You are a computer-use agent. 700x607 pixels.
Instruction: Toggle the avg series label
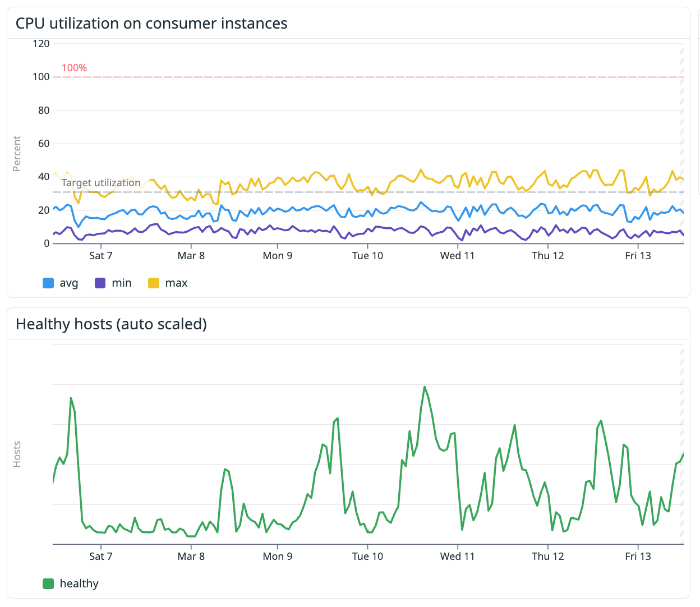pyautogui.click(x=69, y=283)
